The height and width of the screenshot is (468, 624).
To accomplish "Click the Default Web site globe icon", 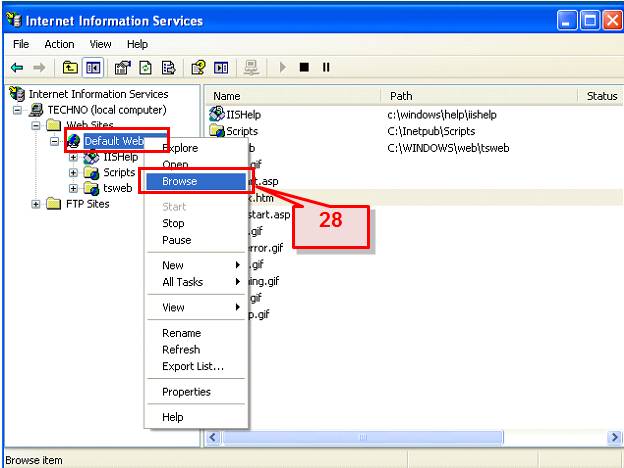I will coord(74,141).
